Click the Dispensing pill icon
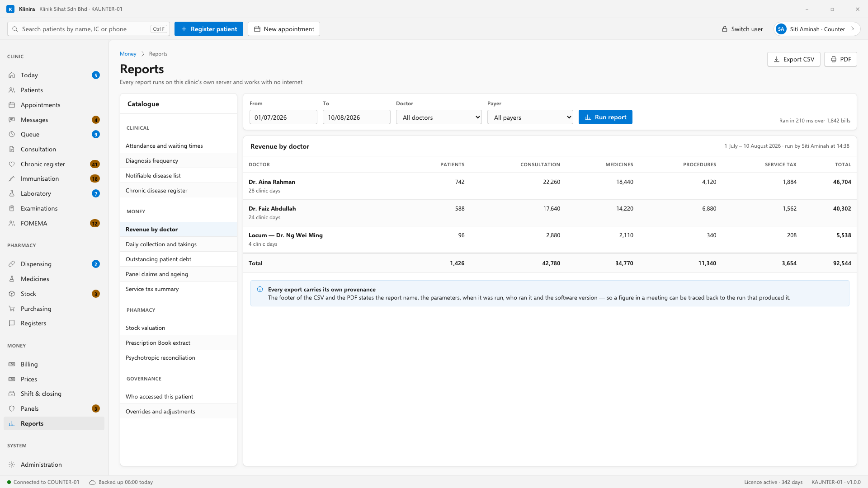 [12, 264]
